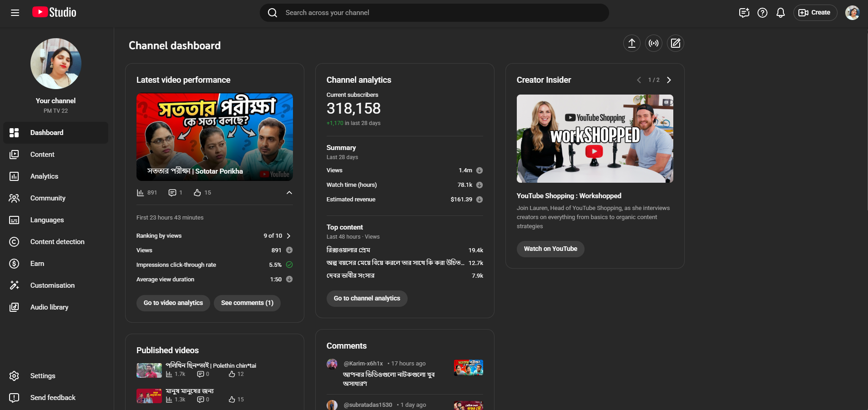Collapse the latest video performance details
Image resolution: width=868 pixels, height=410 pixels.
(289, 193)
